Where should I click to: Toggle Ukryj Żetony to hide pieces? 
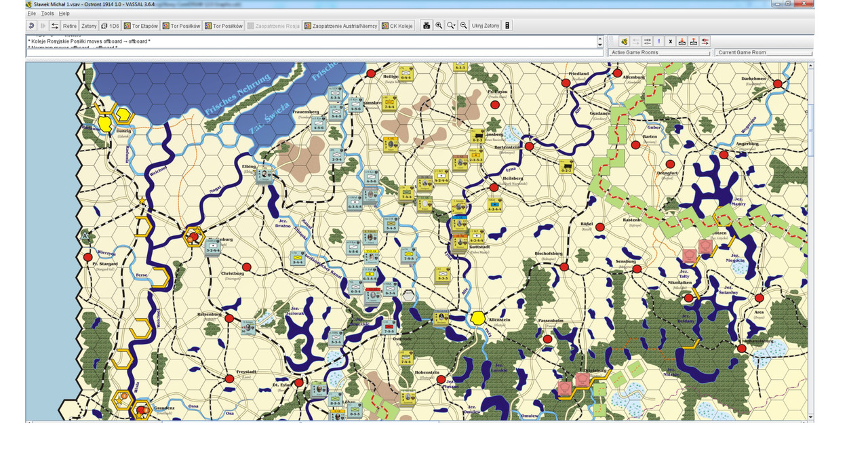(486, 26)
